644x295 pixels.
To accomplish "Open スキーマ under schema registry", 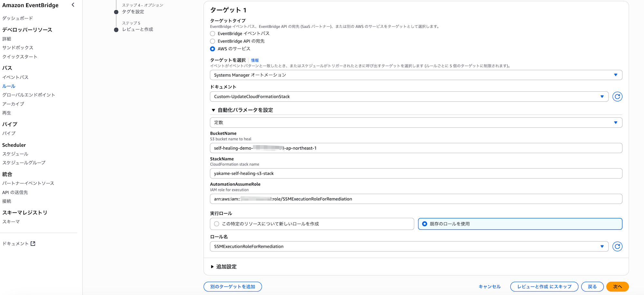I will (x=11, y=222).
